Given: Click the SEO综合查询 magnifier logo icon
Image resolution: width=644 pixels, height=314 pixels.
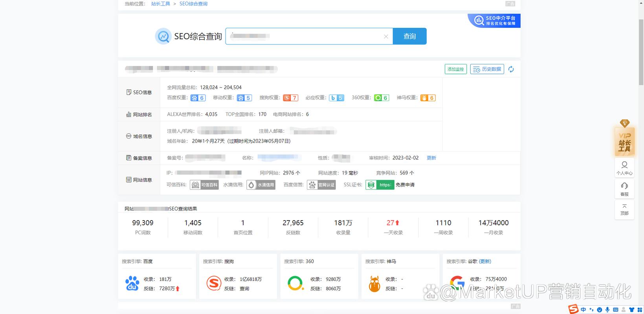Looking at the screenshot, I should (163, 36).
